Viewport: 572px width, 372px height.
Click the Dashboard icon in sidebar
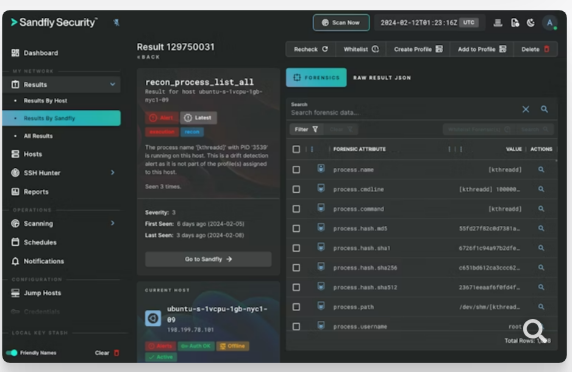click(15, 53)
